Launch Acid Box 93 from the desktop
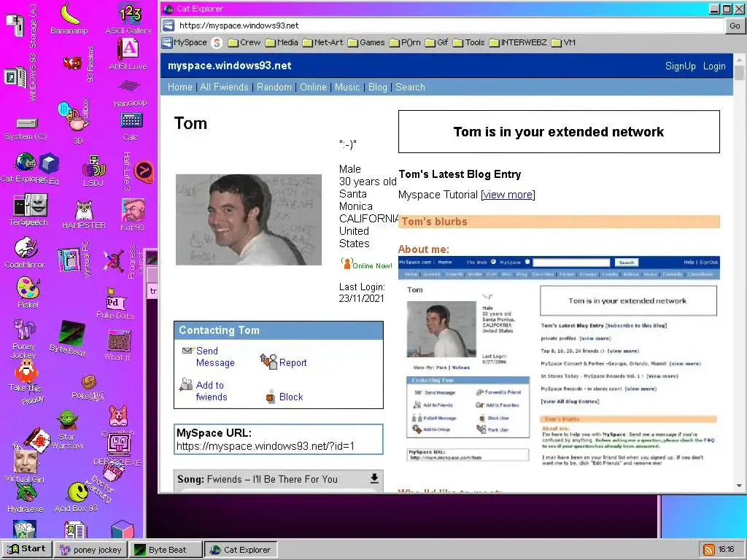 coord(76,497)
